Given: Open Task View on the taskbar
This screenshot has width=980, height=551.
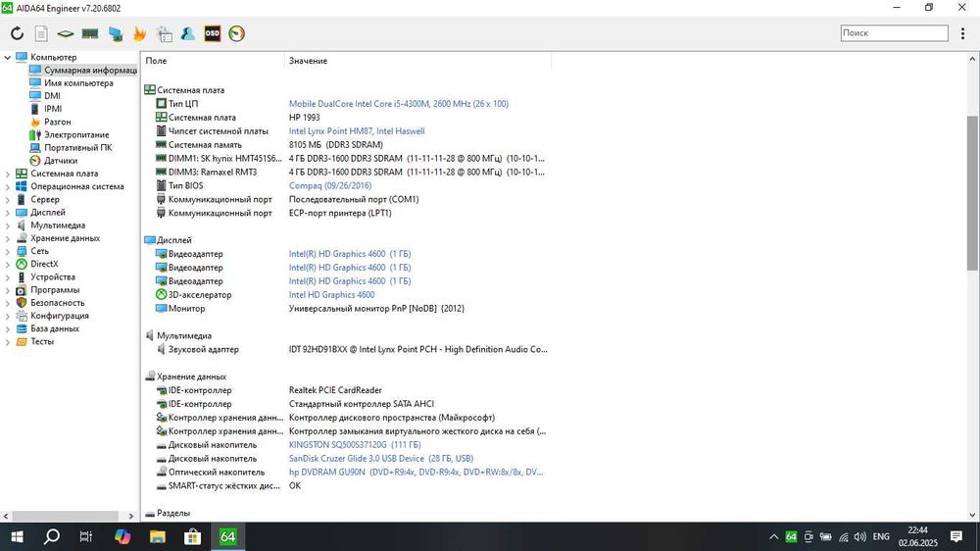Looking at the screenshot, I should [x=86, y=536].
